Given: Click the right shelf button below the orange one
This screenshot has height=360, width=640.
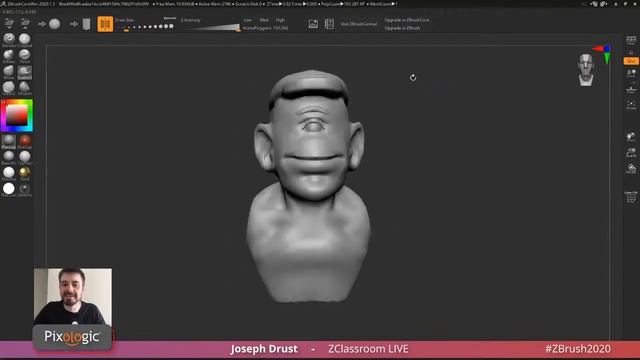Looking at the screenshot, I should [x=631, y=73].
